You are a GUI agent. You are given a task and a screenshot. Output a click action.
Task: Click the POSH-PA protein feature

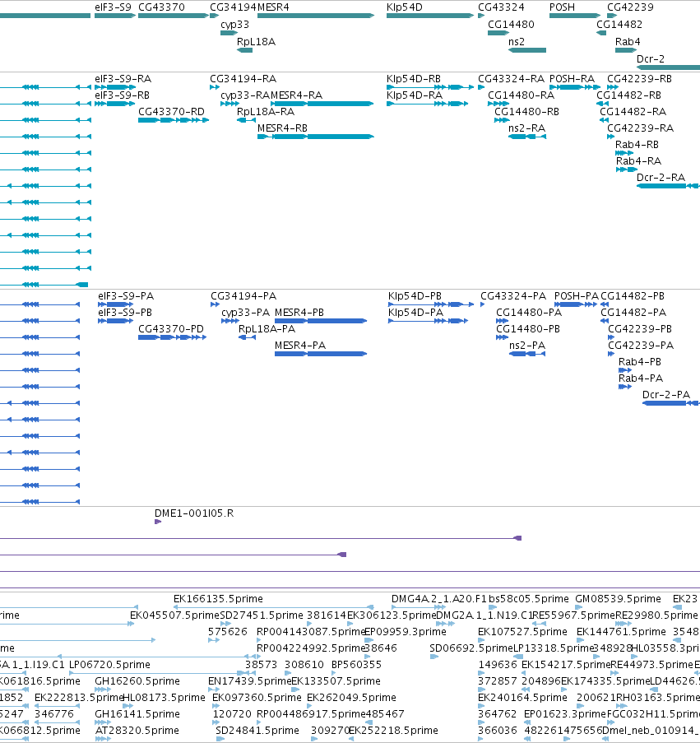(x=576, y=304)
